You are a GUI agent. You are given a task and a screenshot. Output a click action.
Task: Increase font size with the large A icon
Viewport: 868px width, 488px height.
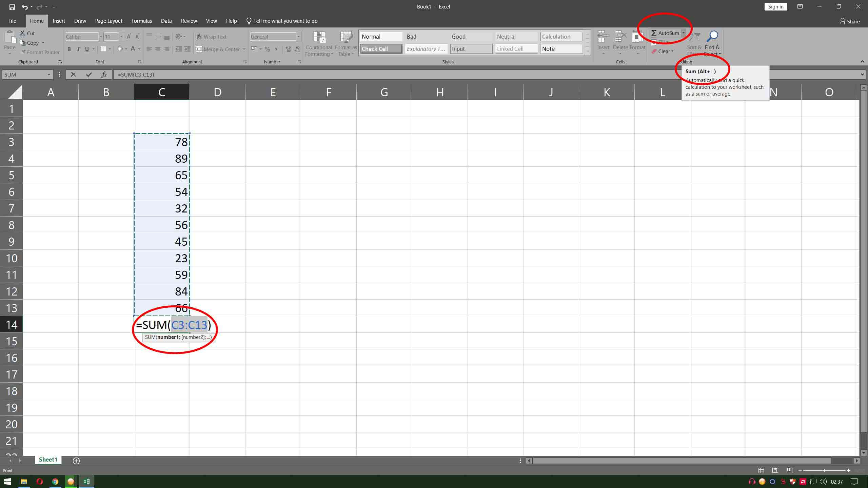pyautogui.click(x=129, y=37)
